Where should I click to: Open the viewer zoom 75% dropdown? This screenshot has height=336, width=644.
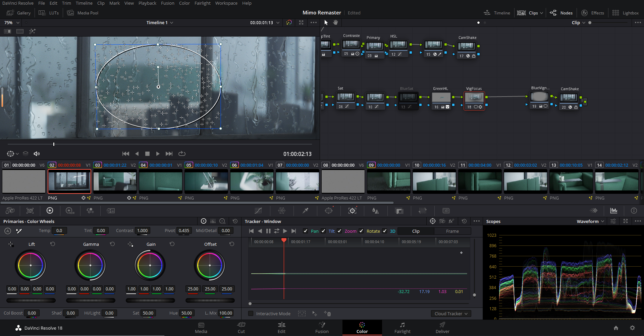(x=12, y=22)
